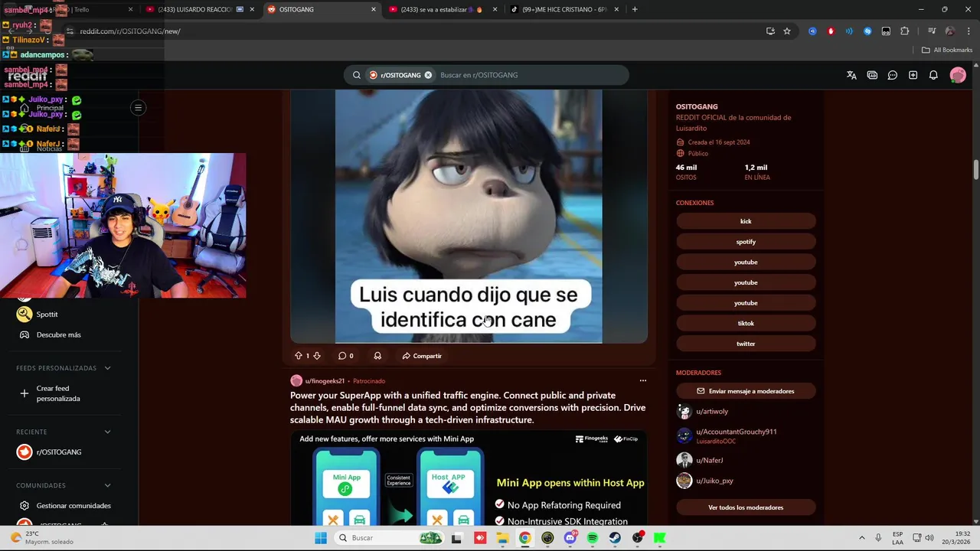This screenshot has width=980, height=551.
Task: Downvote the Luis cane meme post
Action: (317, 356)
